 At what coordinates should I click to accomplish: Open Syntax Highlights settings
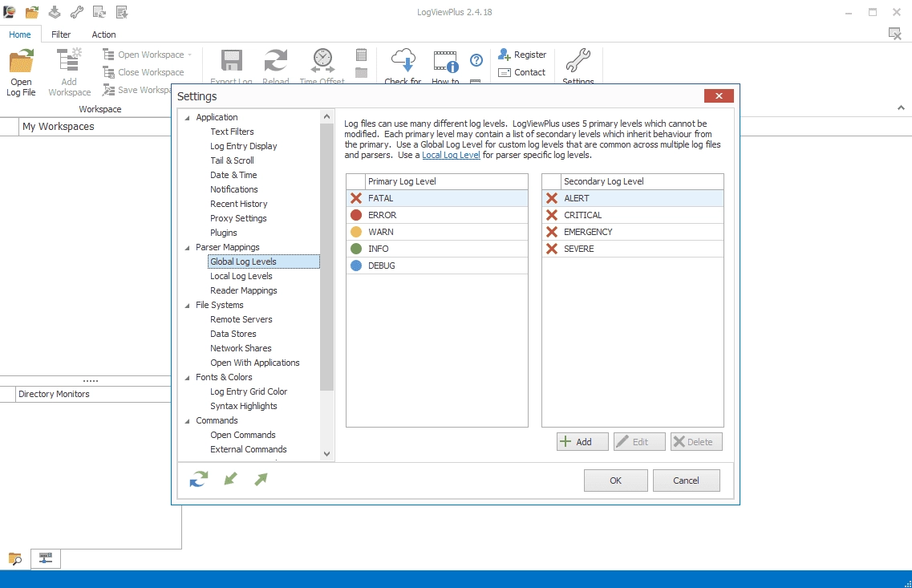[x=244, y=406]
